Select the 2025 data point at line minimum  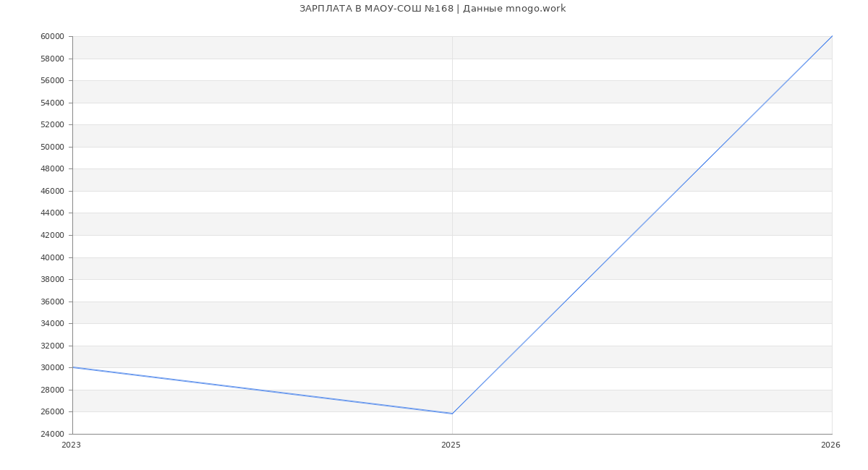[x=452, y=414]
